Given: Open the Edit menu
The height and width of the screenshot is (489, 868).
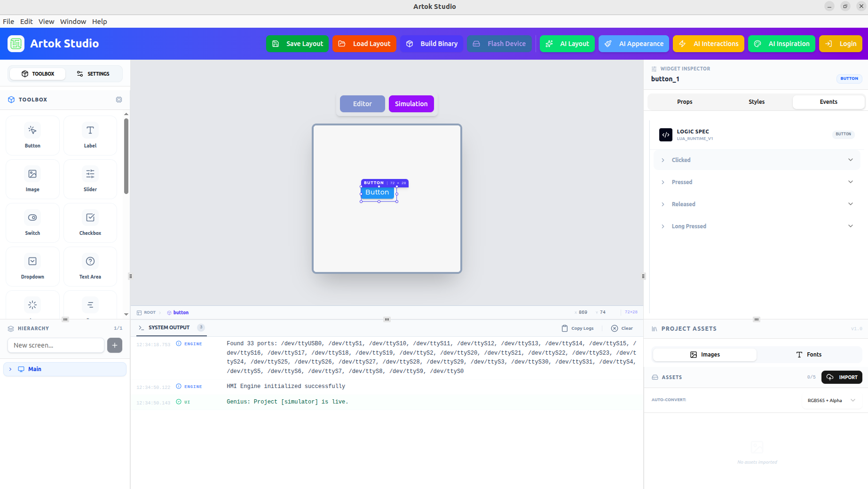Looking at the screenshot, I should tap(26, 21).
